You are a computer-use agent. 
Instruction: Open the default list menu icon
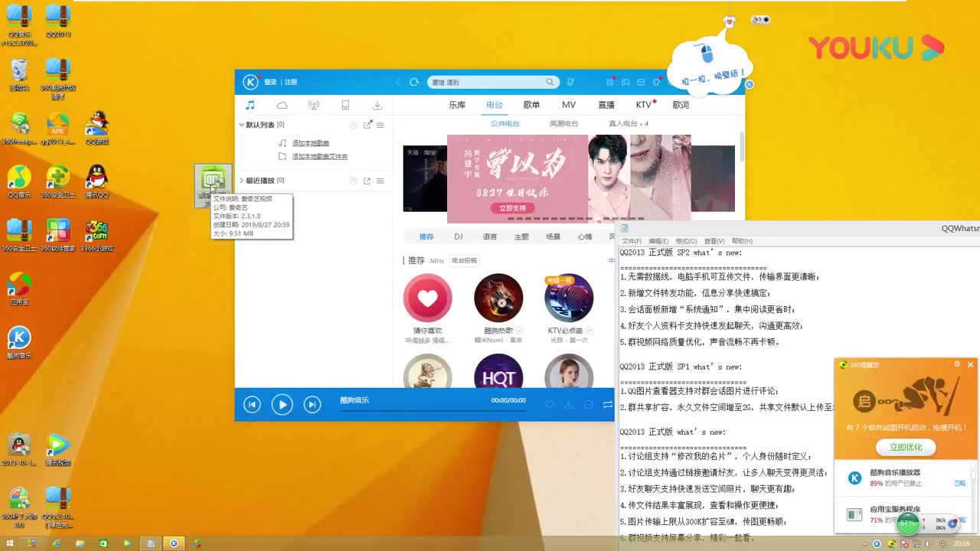380,125
